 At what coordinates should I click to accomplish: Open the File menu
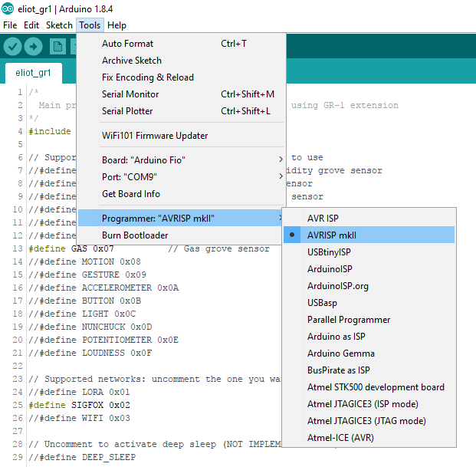click(x=10, y=25)
